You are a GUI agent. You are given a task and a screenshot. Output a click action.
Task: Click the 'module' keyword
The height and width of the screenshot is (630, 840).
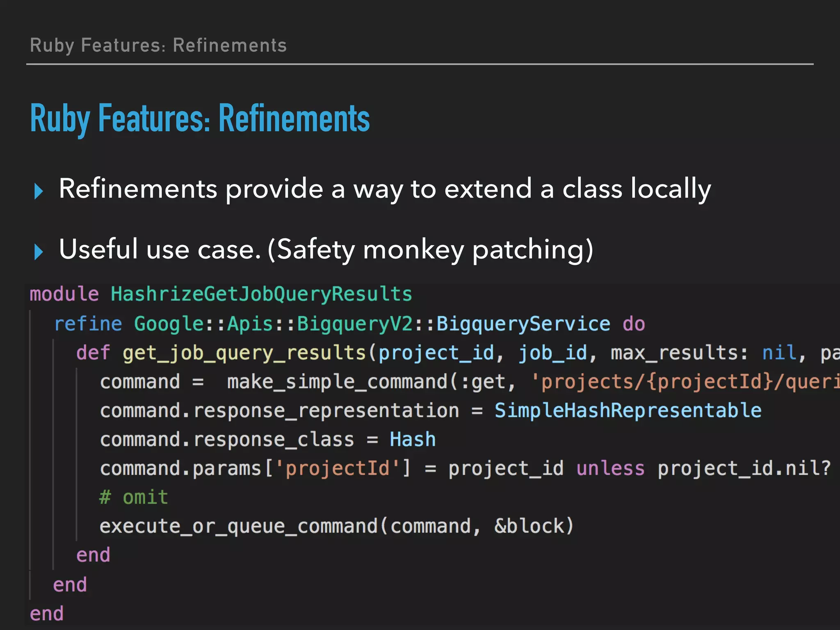[x=64, y=294]
